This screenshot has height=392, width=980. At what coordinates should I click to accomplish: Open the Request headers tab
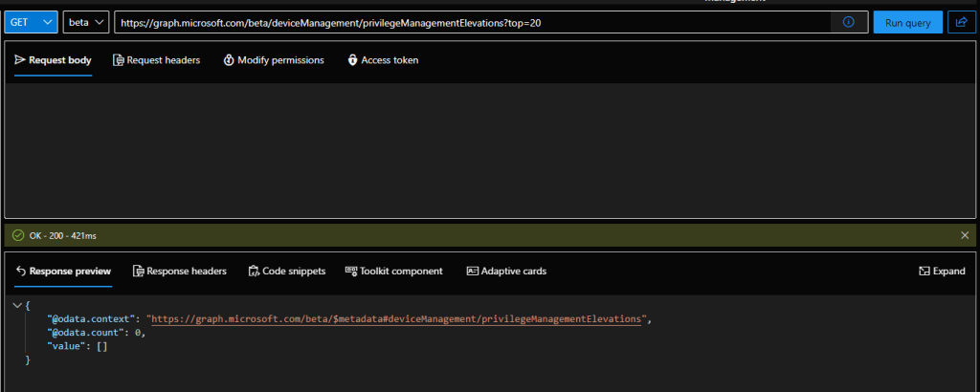[x=156, y=60]
